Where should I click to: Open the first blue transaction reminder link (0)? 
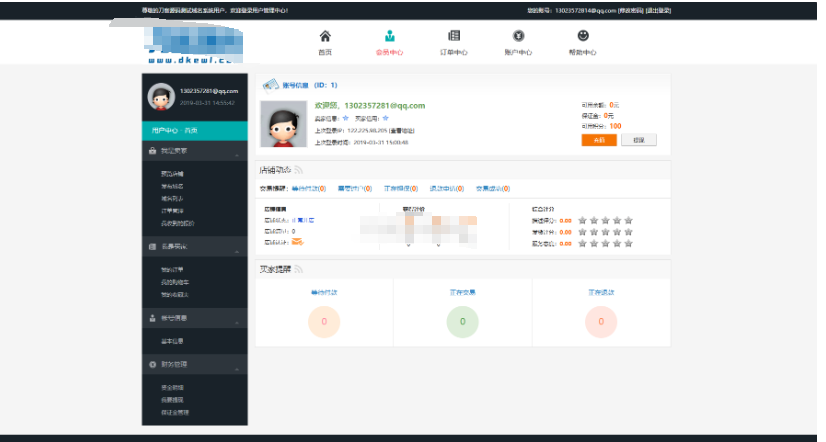point(309,189)
